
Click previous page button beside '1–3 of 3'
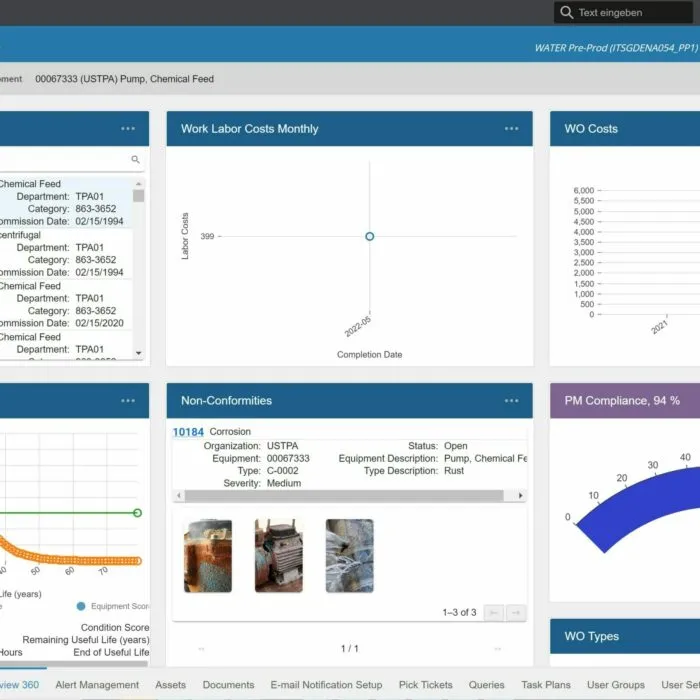click(x=494, y=612)
